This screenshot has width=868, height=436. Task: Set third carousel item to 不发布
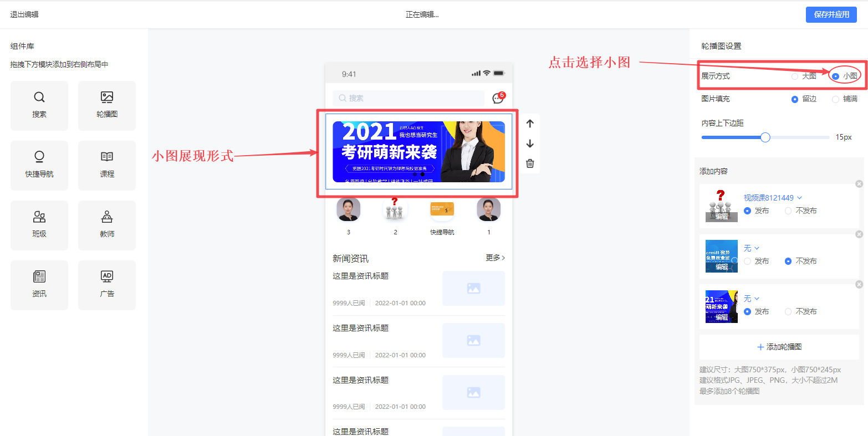tap(800, 312)
